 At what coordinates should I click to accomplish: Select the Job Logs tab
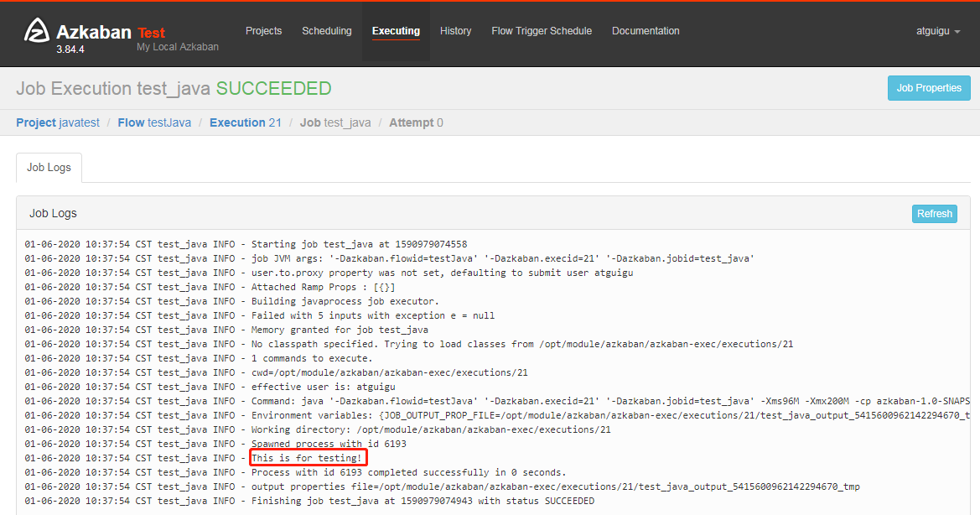pos(49,168)
